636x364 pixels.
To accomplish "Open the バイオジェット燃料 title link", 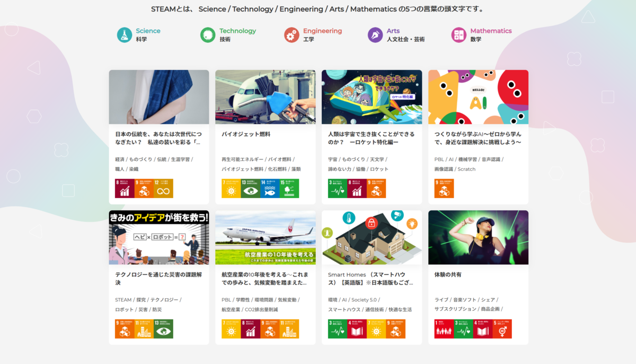I will coord(246,135).
